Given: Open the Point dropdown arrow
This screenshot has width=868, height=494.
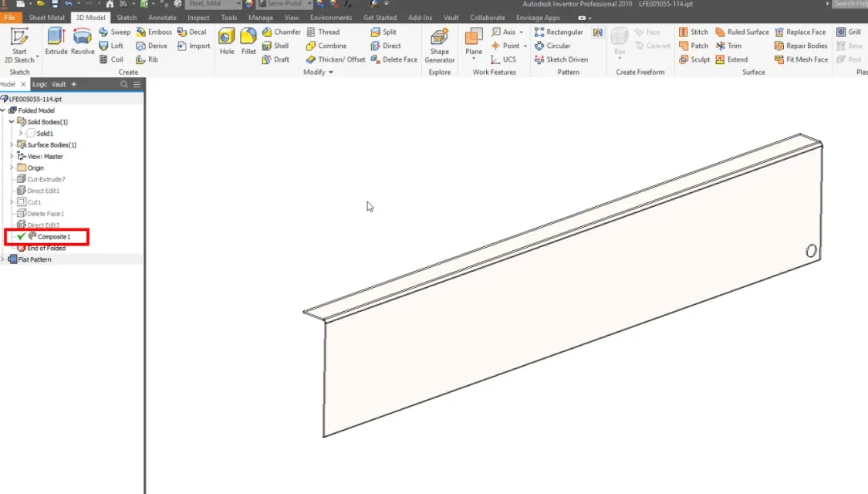Looking at the screenshot, I should [x=525, y=46].
